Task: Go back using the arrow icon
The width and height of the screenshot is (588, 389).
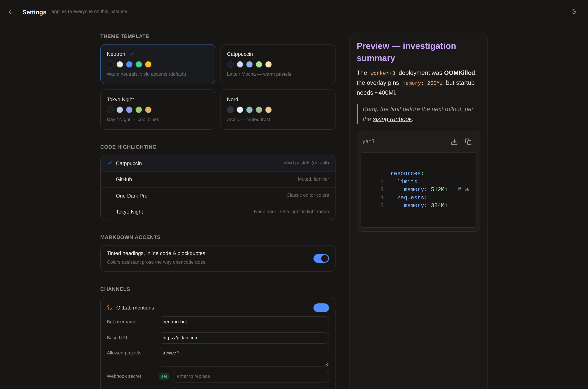Action: click(11, 12)
